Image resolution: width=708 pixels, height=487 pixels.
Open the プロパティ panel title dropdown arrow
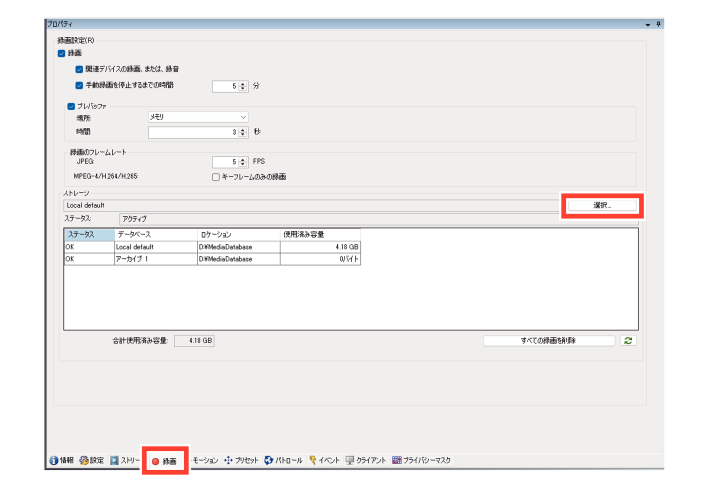(x=648, y=24)
